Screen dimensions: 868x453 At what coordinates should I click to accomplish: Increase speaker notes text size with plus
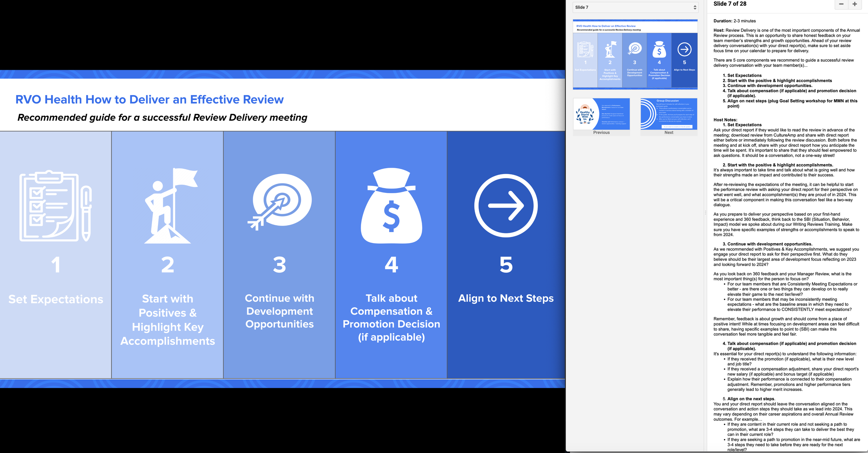click(854, 4)
